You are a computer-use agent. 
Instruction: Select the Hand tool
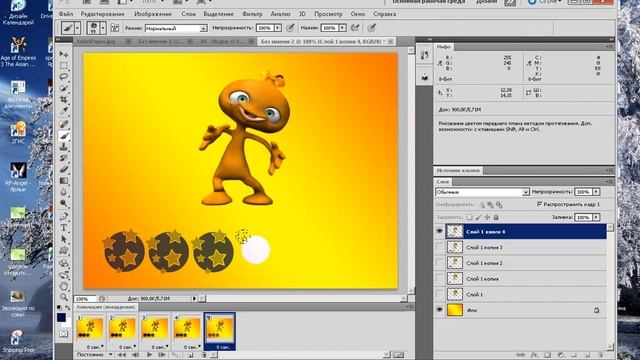click(64, 286)
